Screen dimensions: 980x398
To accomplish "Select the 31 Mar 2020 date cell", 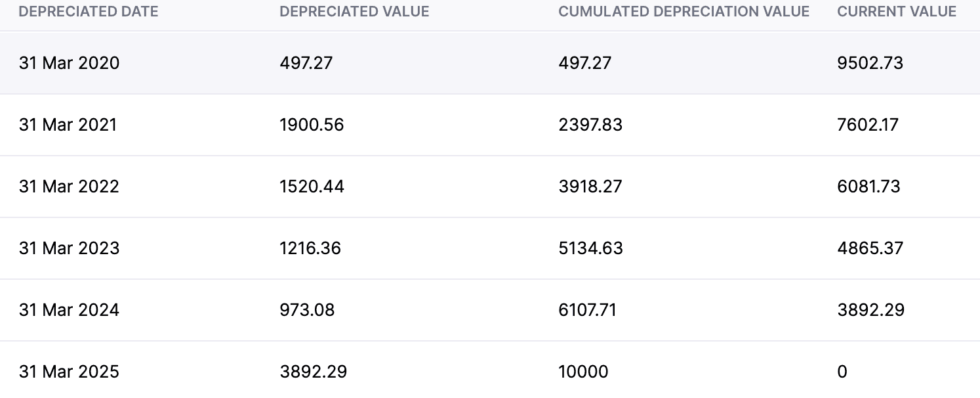I will point(69,63).
